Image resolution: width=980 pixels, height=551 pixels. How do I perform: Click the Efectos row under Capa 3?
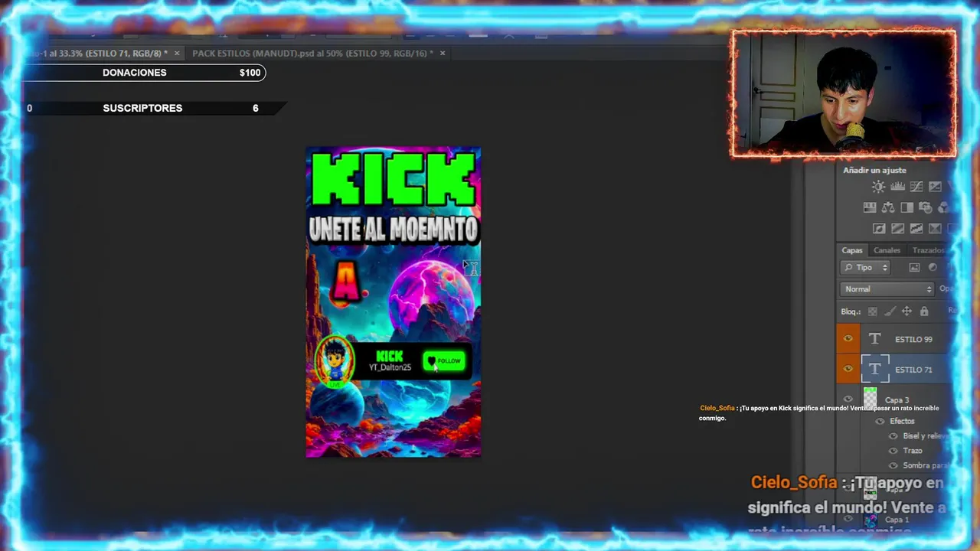[902, 421]
